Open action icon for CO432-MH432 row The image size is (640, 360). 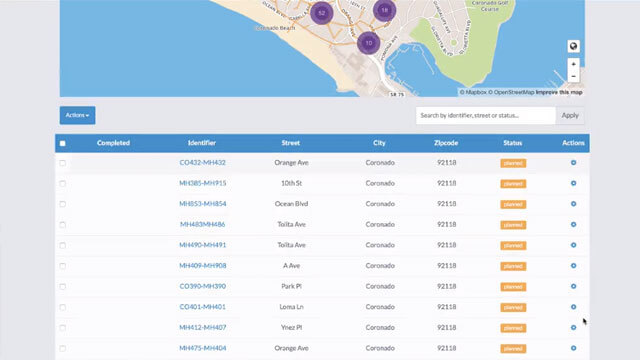click(573, 162)
